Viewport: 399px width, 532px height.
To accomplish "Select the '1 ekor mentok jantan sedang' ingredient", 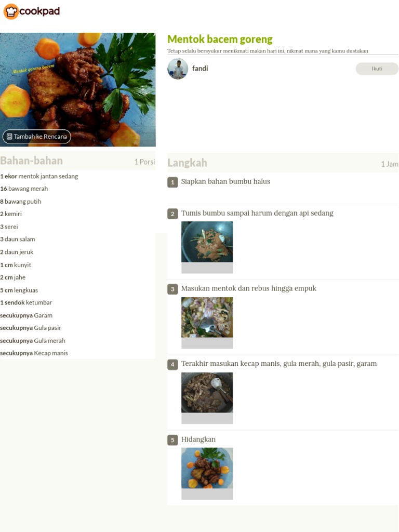I will pos(39,176).
